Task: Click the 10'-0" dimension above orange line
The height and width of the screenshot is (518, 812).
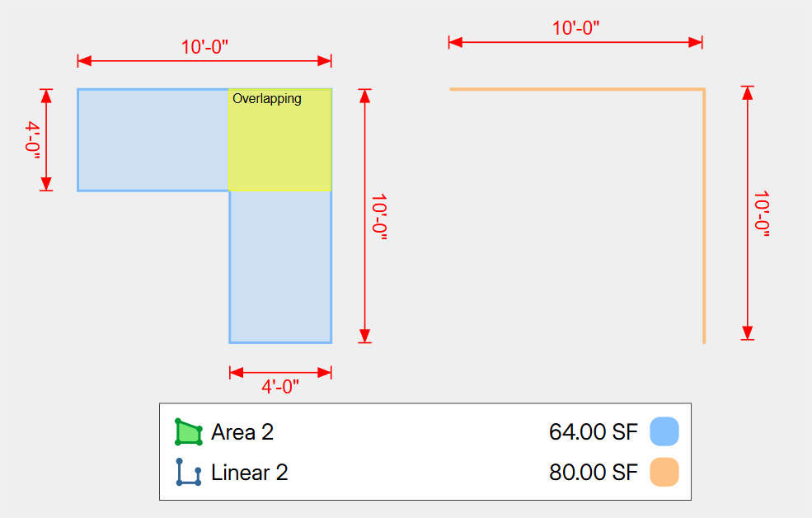Action: (x=576, y=28)
